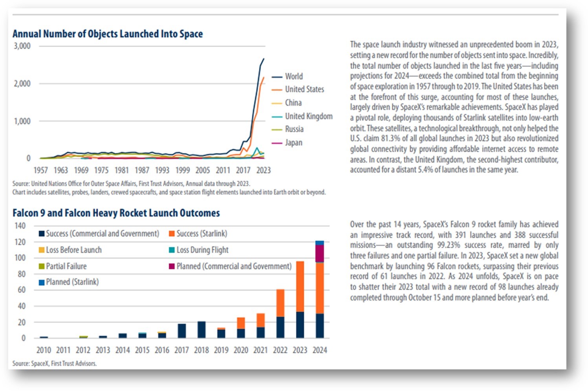Click the 2024 bar's purple planned segment

point(320,253)
